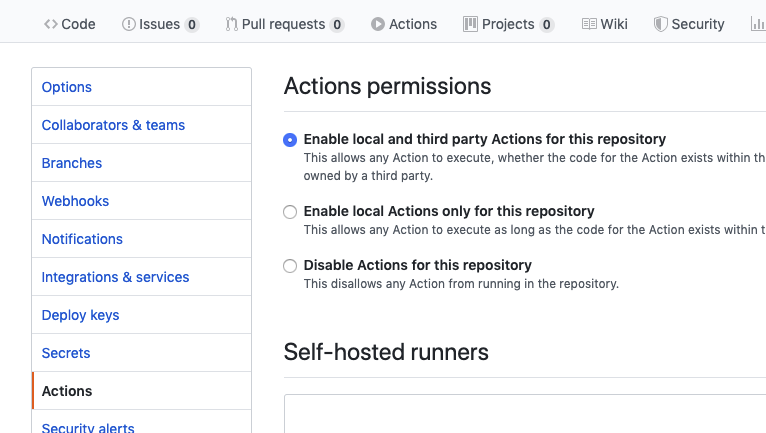This screenshot has width=766, height=433.
Task: Open the Wiki tab
Action: pyautogui.click(x=605, y=24)
